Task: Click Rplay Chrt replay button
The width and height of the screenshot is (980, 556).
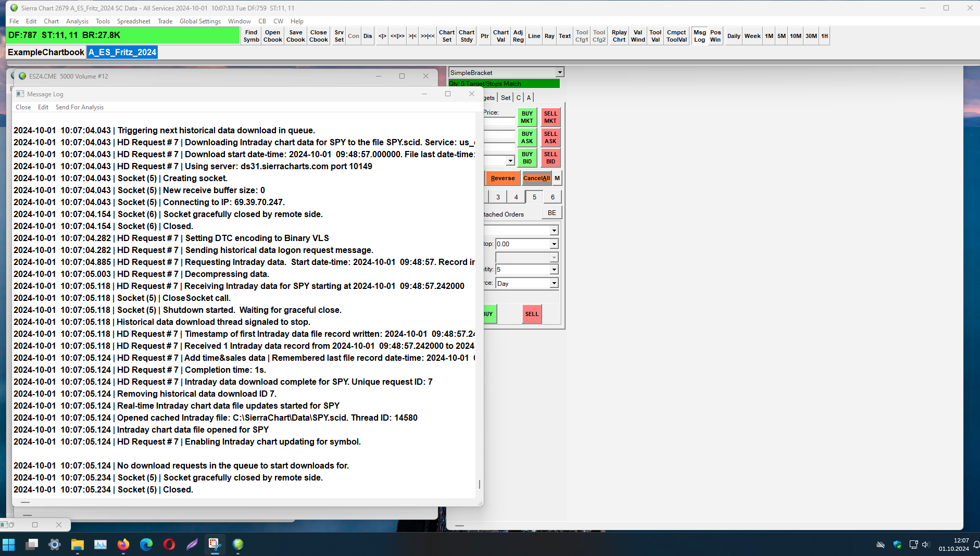Action: tap(619, 36)
